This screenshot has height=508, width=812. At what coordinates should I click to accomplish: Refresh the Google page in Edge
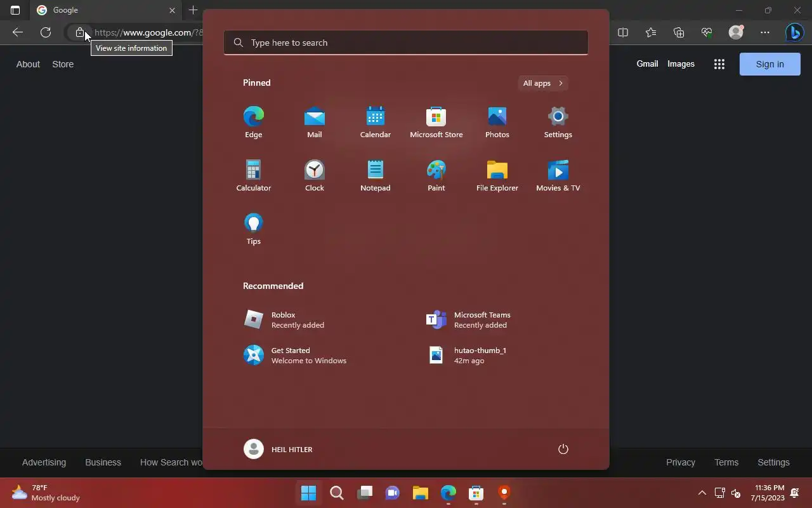coord(46,32)
